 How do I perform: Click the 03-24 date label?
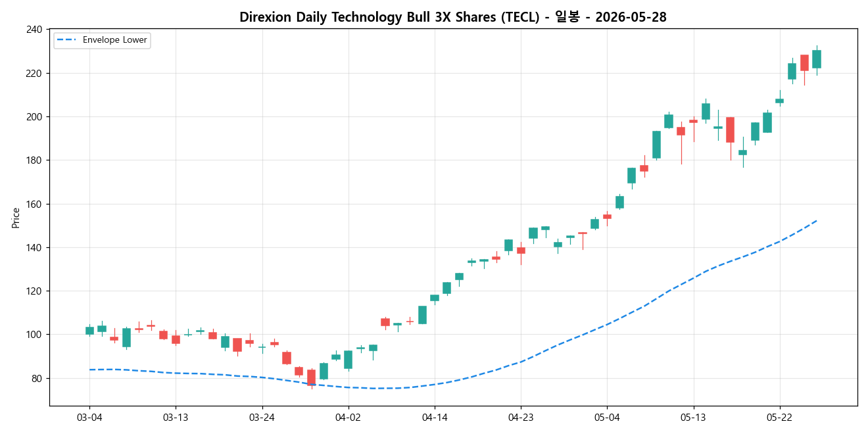coord(262,417)
